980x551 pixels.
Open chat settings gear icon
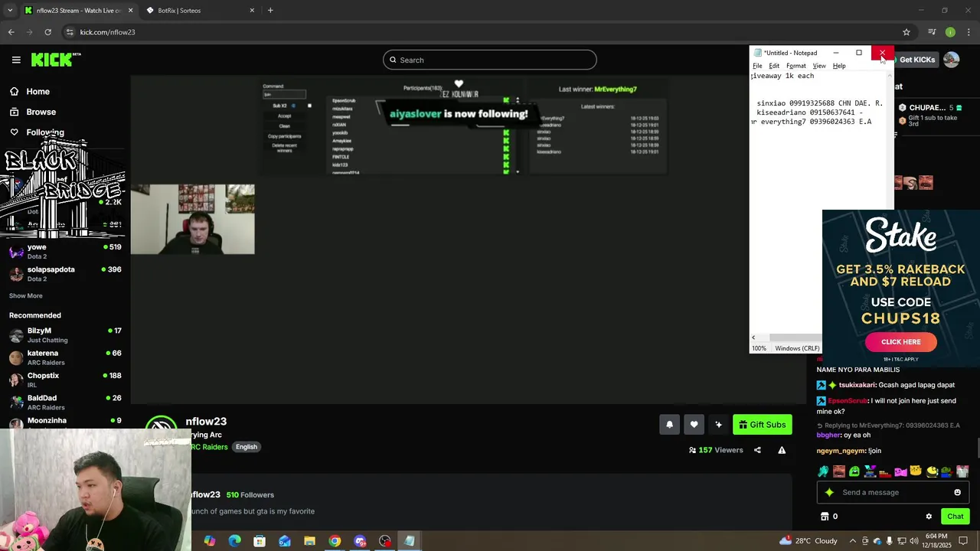coord(929,517)
